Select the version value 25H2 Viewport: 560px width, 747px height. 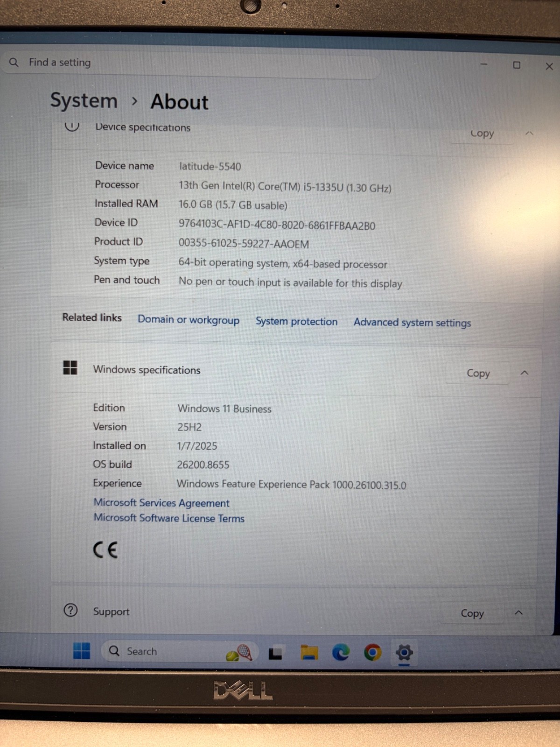[189, 427]
